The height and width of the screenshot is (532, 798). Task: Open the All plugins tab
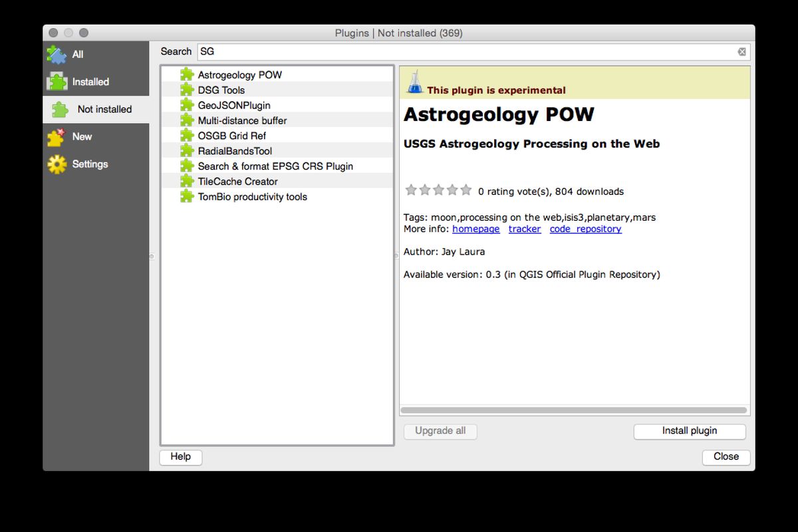[77, 55]
